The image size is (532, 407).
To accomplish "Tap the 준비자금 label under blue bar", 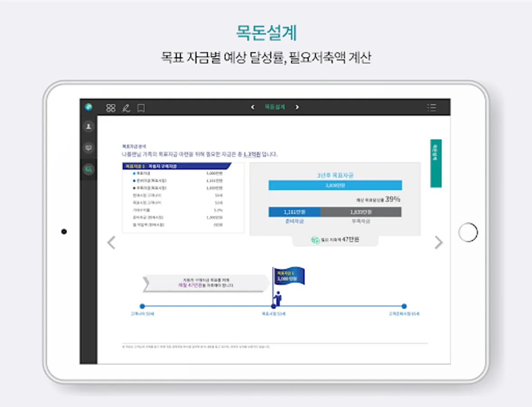I will click(294, 221).
